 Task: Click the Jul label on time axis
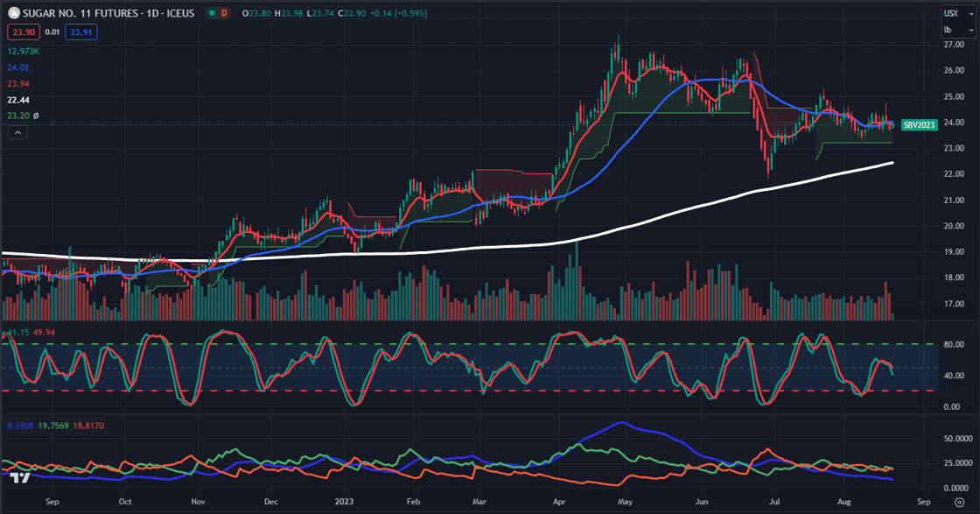[774, 502]
